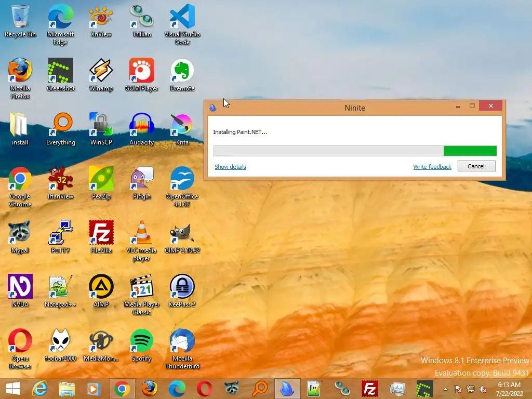Open the XnView desktop shortcut
Screen dimensions: 532x399
pos(101,21)
